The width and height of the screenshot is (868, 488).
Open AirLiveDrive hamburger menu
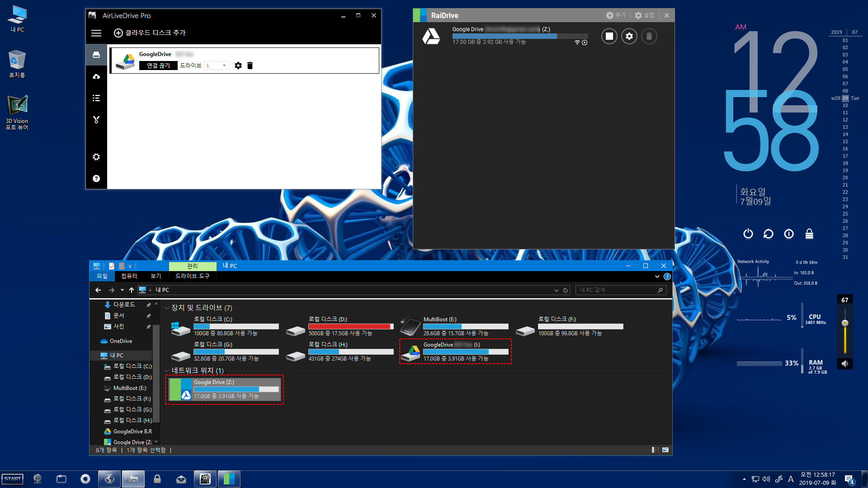tap(96, 33)
